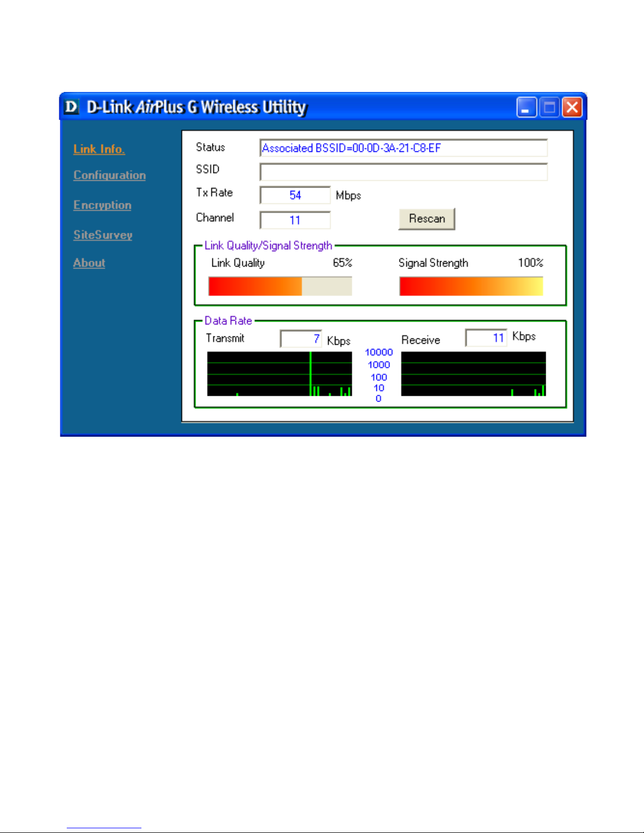Open the SiteSurvey page
The width and height of the screenshot is (644, 833).
pyautogui.click(x=103, y=235)
